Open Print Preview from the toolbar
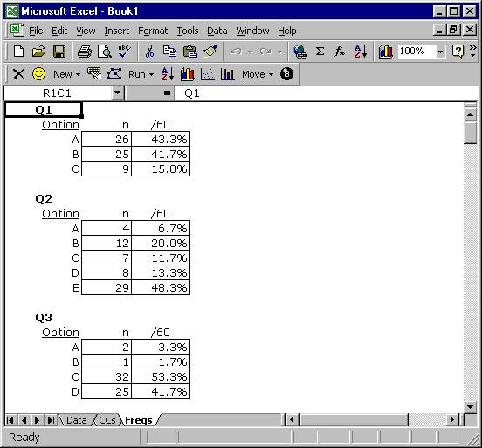Screen dimensions: 482x448 (x=105, y=52)
